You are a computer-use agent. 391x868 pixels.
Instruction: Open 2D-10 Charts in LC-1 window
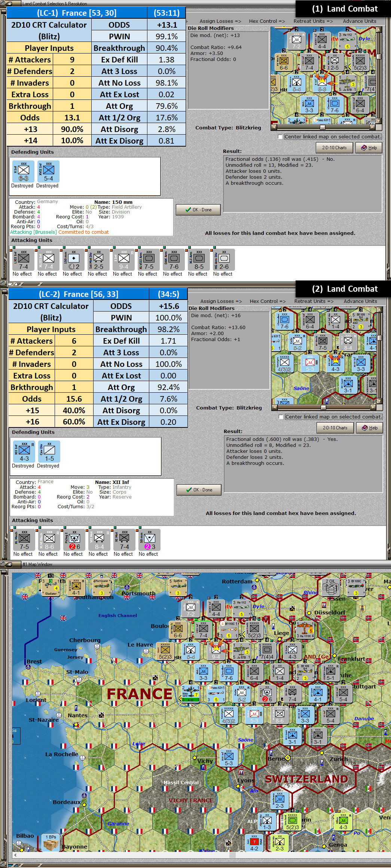click(x=334, y=148)
